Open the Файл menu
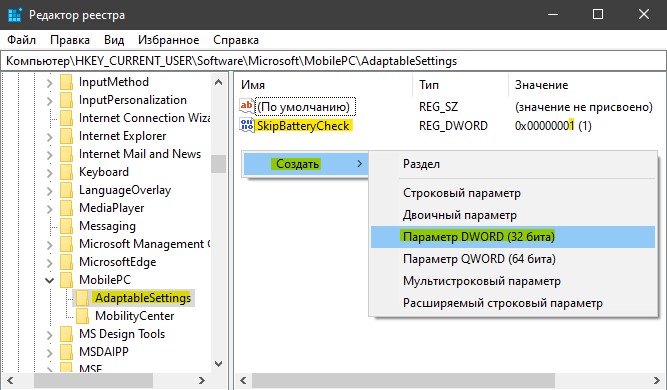 point(22,40)
